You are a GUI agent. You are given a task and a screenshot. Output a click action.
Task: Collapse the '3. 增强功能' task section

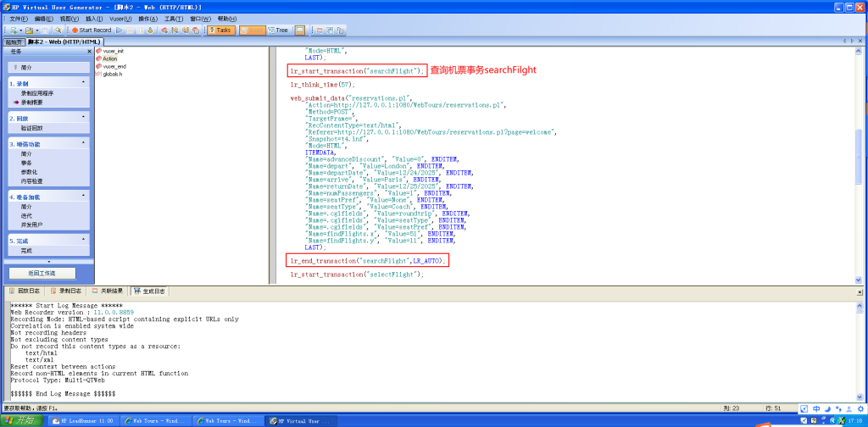83,143
